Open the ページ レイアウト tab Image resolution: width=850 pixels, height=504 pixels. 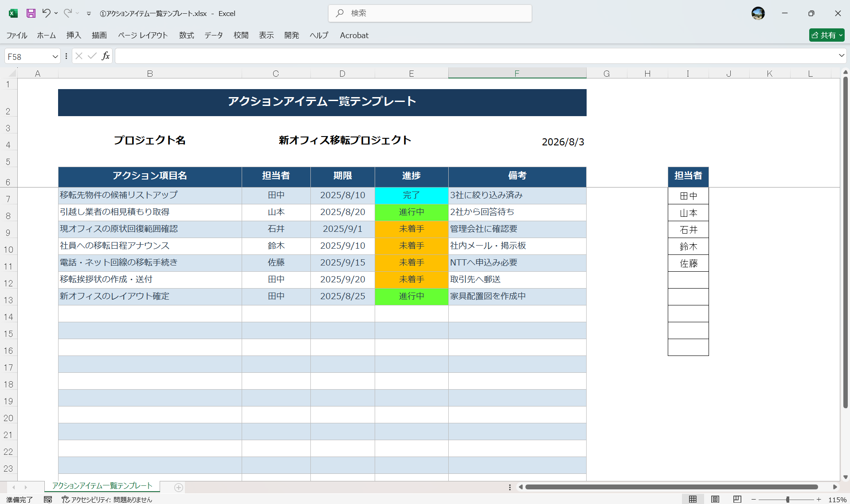pos(143,35)
